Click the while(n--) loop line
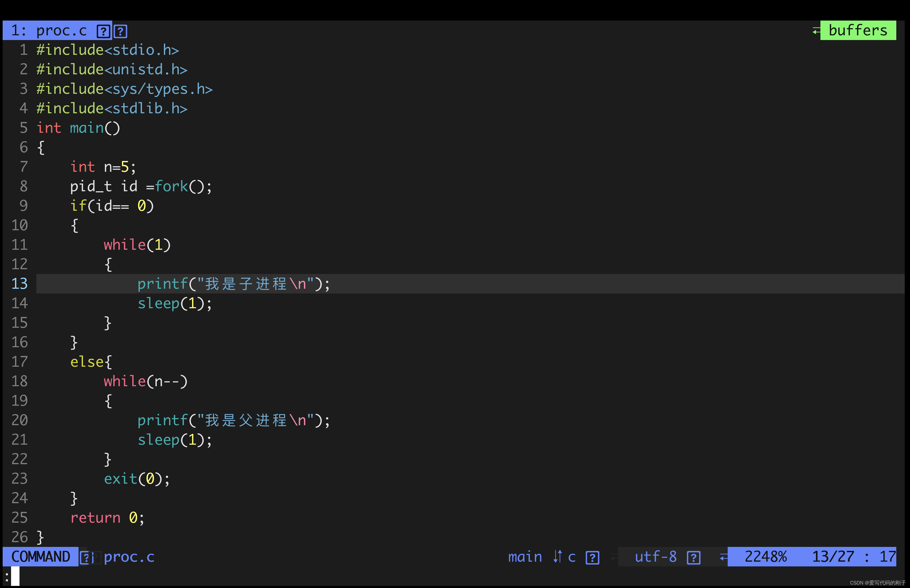Screen dimensions: 910x588 (145, 381)
